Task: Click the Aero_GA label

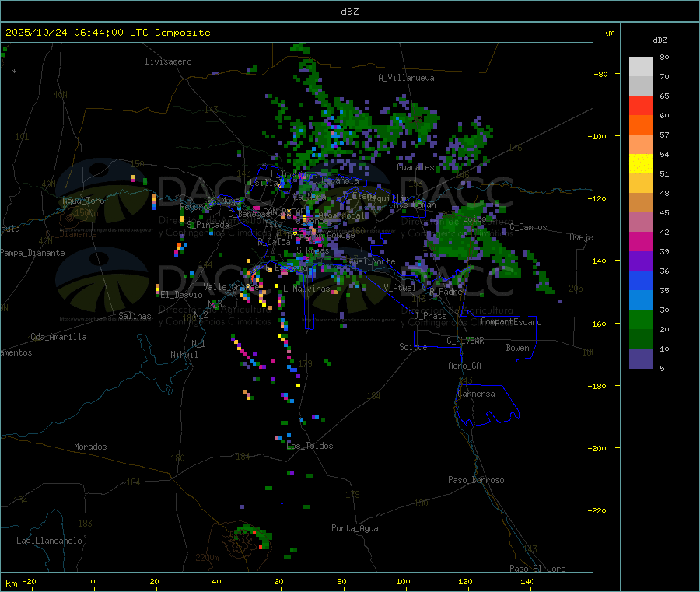Action: [465, 366]
